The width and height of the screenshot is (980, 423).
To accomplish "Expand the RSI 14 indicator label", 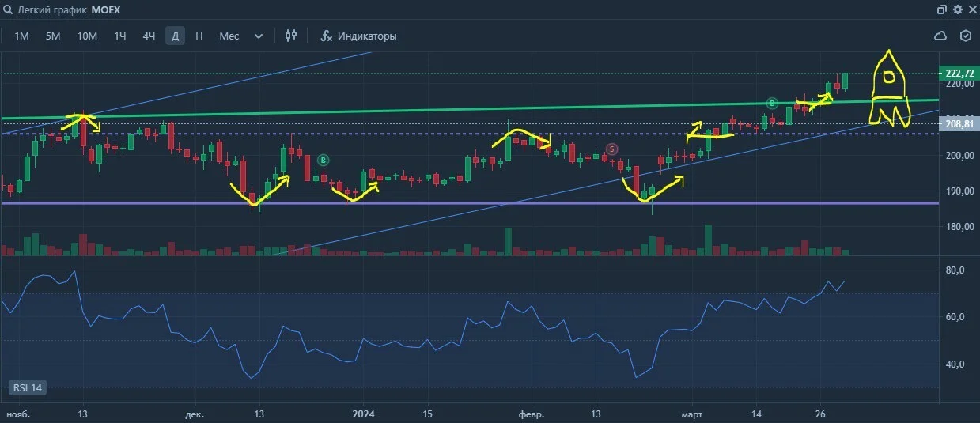I will coord(26,387).
